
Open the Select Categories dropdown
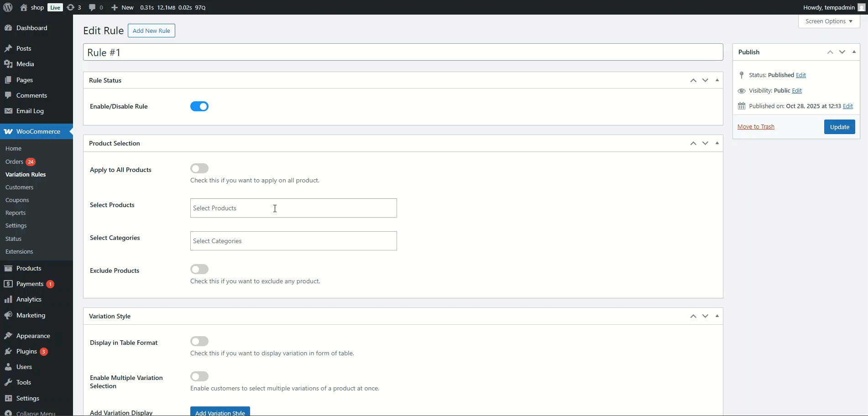293,241
